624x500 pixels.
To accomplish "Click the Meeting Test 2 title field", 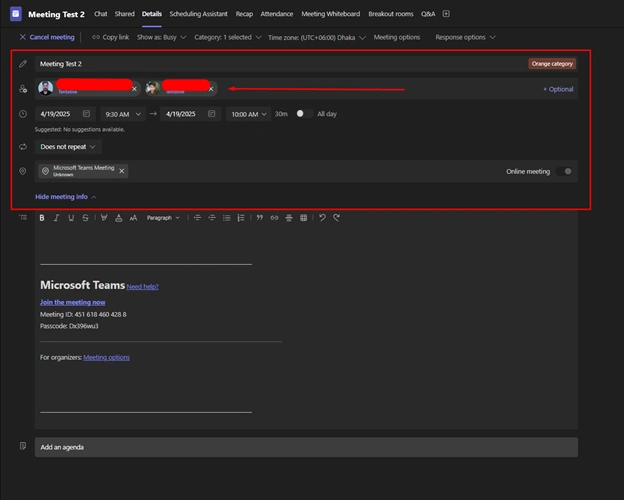I will [306, 64].
